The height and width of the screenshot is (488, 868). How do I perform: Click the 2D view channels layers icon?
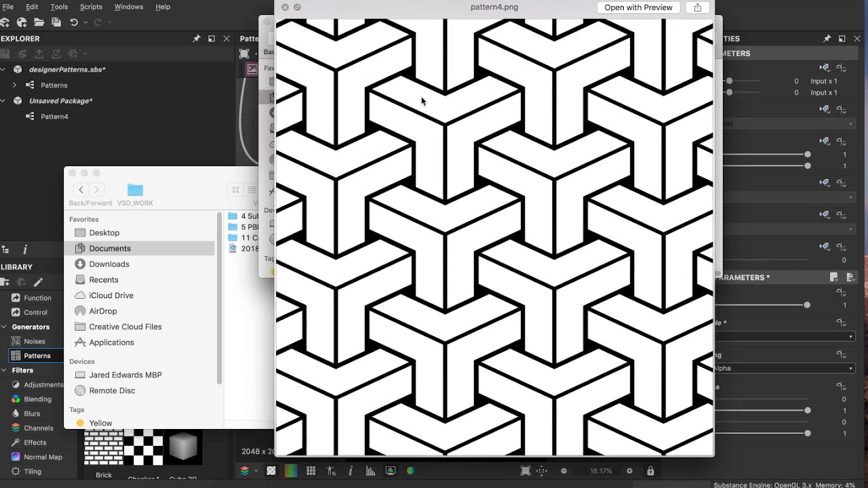pos(245,470)
